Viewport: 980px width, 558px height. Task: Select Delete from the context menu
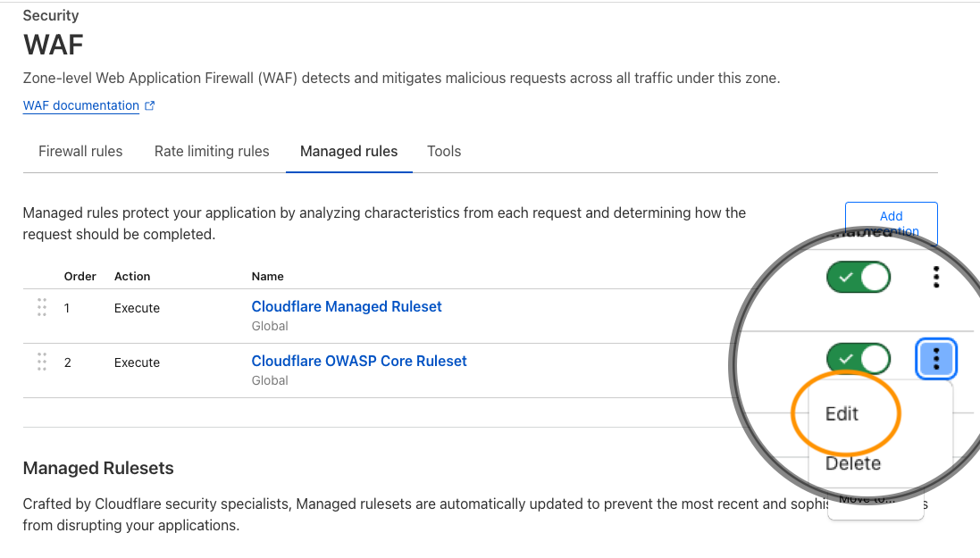852,463
